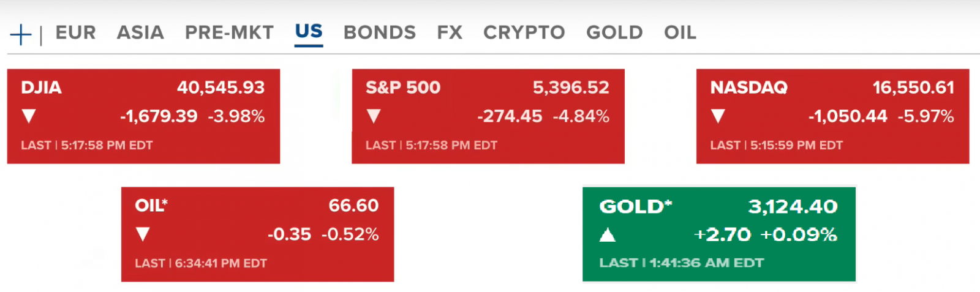Switch to the OIL tab in the navigation
Image resolution: width=980 pixels, height=292 pixels.
coord(680,32)
